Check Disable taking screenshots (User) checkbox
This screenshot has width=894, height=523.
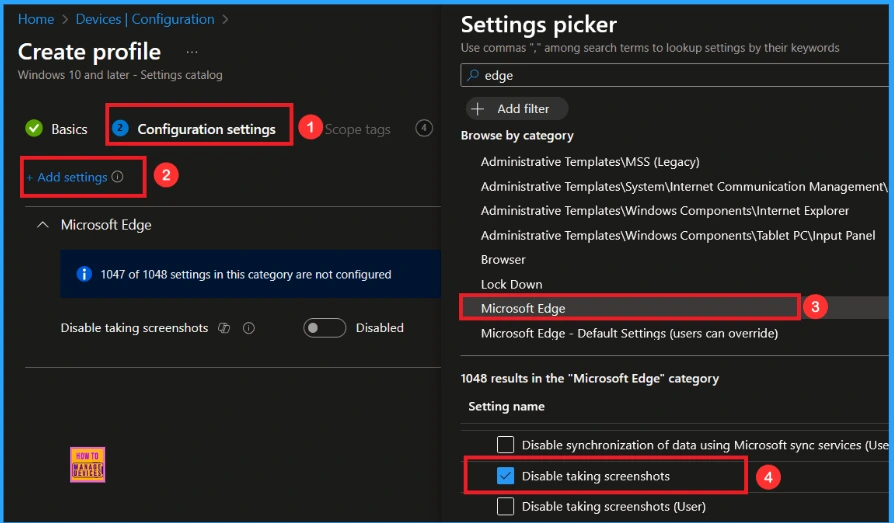(x=505, y=506)
